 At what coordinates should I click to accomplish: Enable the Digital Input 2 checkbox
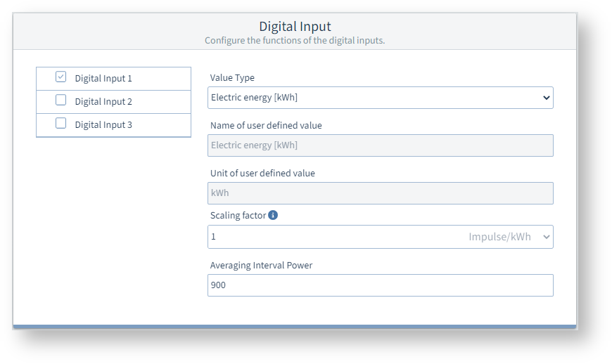pyautogui.click(x=61, y=100)
